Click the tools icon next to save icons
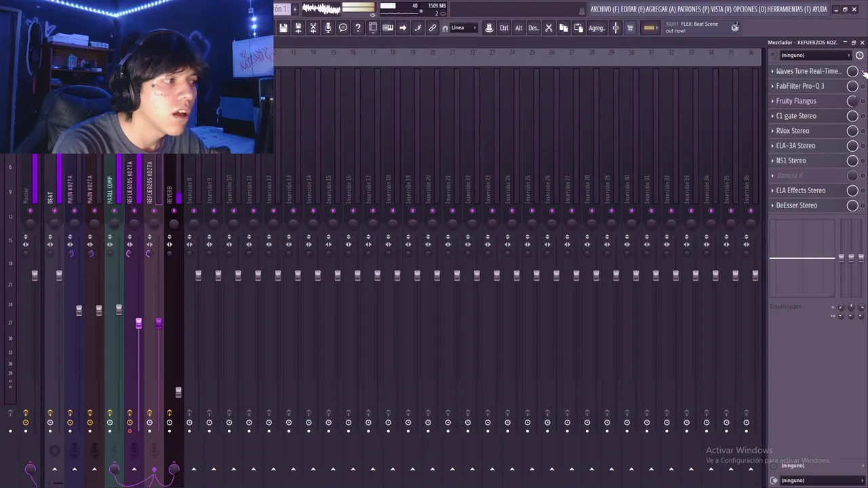The height and width of the screenshot is (488, 868). pos(313,28)
